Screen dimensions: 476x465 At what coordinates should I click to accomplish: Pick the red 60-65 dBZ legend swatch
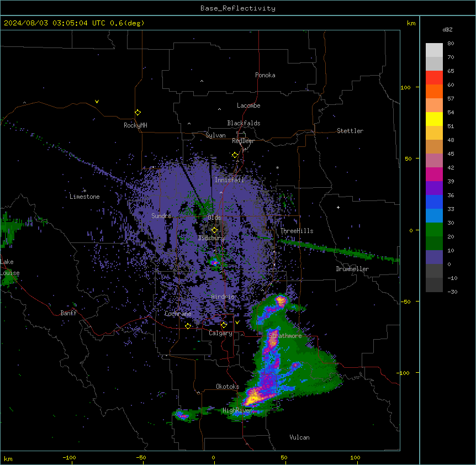point(434,77)
